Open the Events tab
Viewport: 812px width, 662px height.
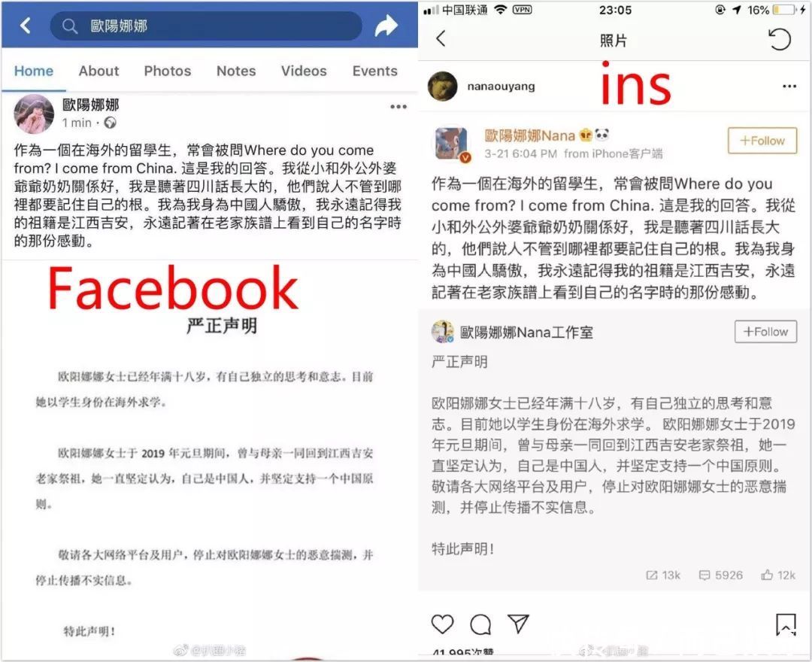coord(375,71)
